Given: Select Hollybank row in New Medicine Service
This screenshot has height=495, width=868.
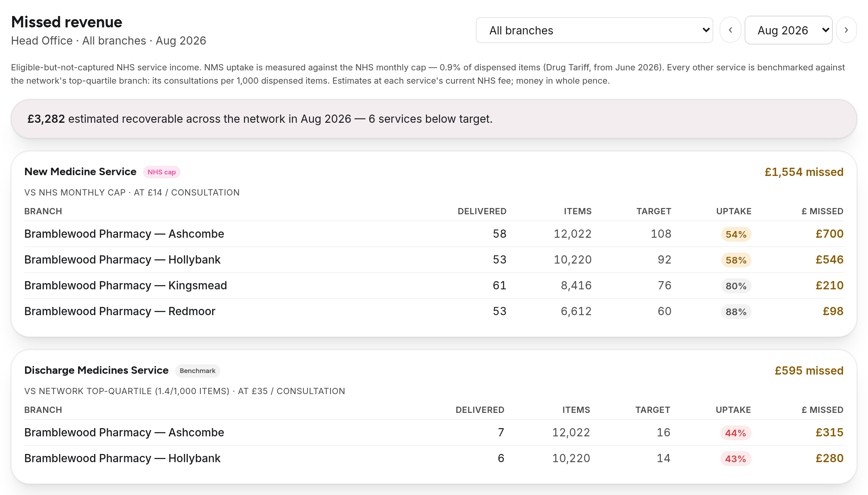Looking at the screenshot, I should point(434,260).
